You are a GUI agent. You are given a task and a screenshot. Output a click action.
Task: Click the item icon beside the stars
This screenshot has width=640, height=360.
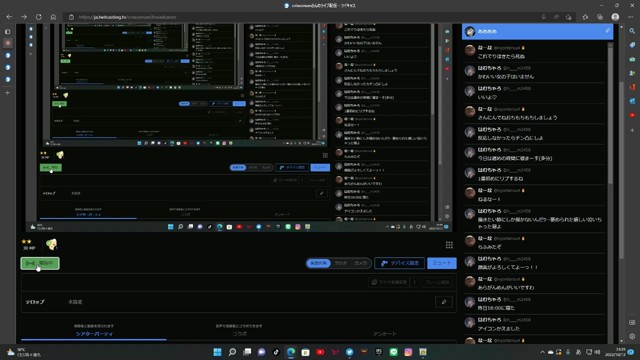point(51,244)
